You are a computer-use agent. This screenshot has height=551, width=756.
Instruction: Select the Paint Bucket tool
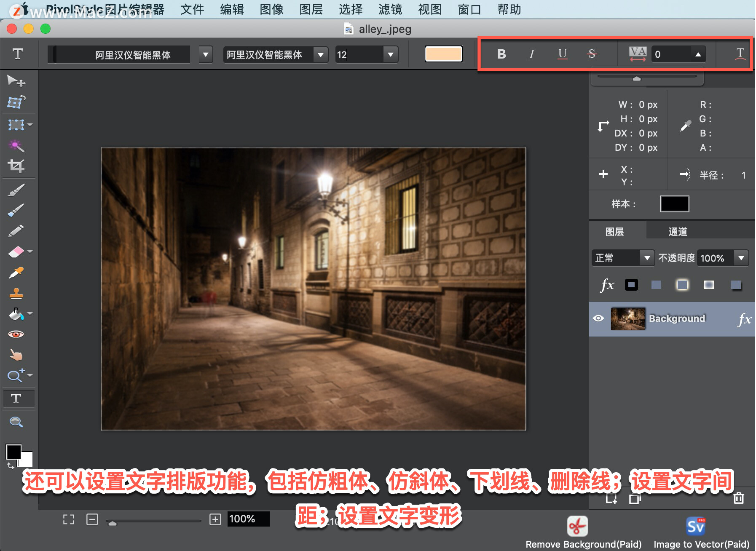click(16, 314)
